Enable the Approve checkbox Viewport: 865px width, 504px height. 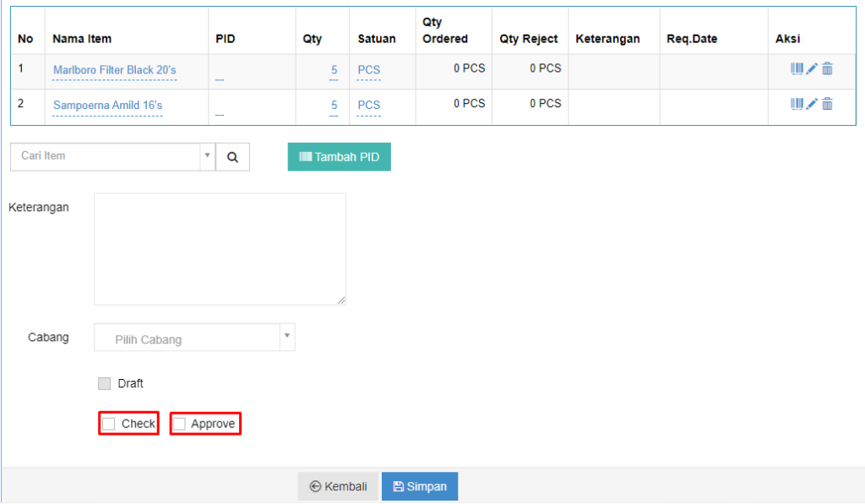[x=181, y=423]
